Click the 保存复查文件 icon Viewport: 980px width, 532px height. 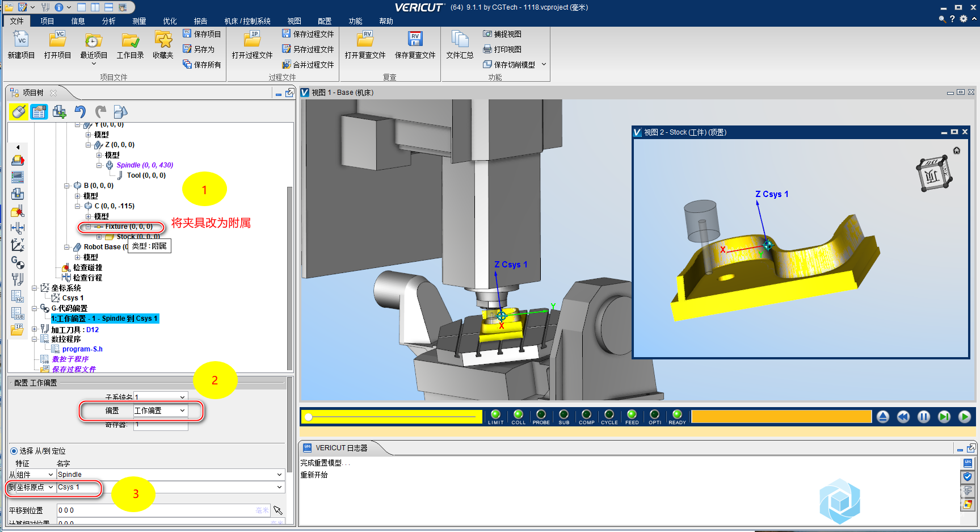click(415, 40)
